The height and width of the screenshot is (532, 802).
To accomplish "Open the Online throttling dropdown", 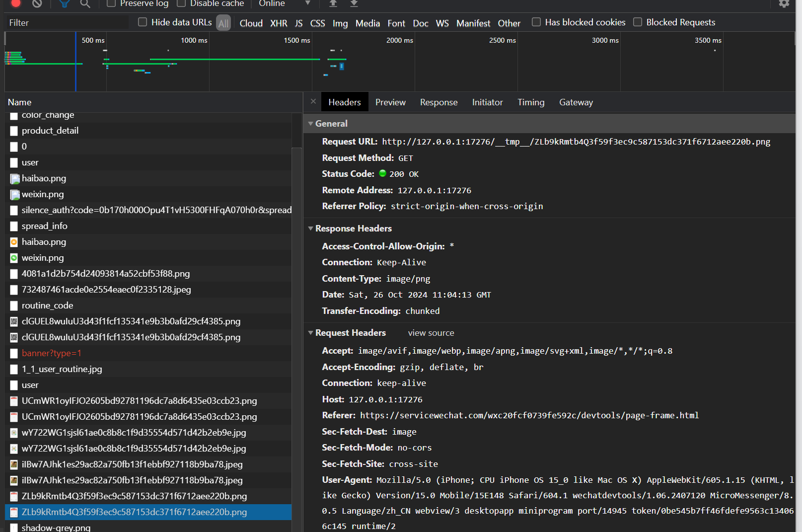I will (284, 3).
